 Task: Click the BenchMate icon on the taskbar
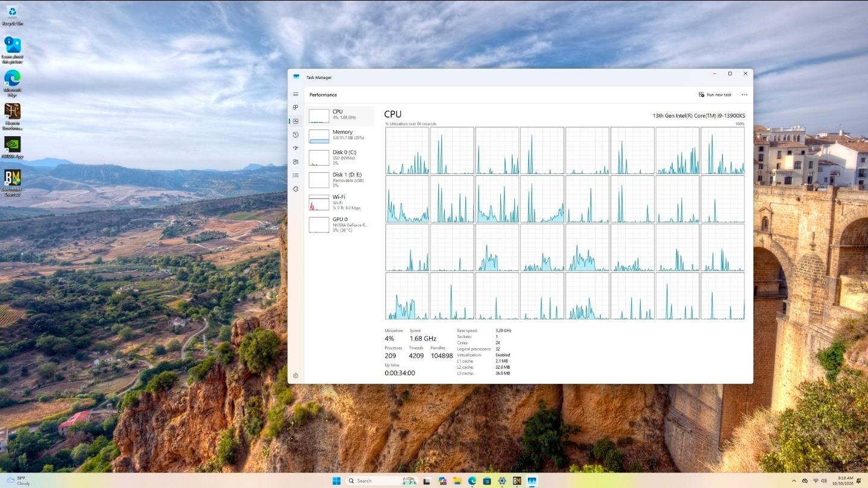click(517, 481)
